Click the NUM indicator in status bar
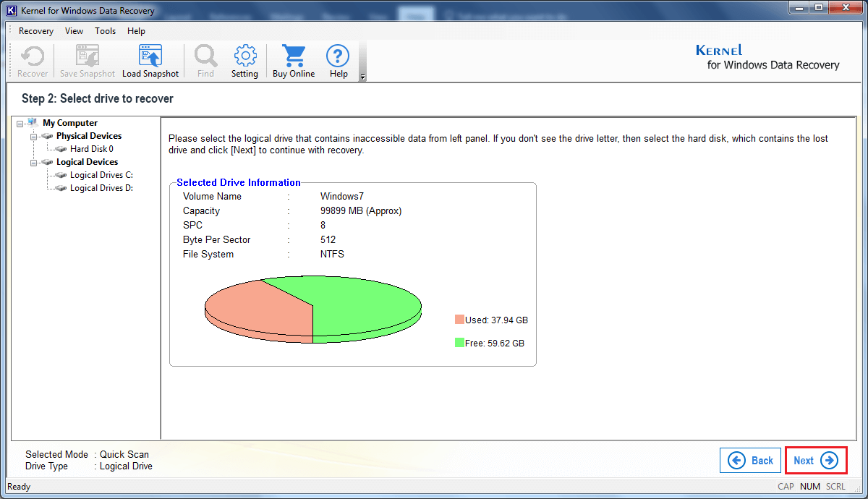Screen dimensions: 868x499 (x=810, y=487)
